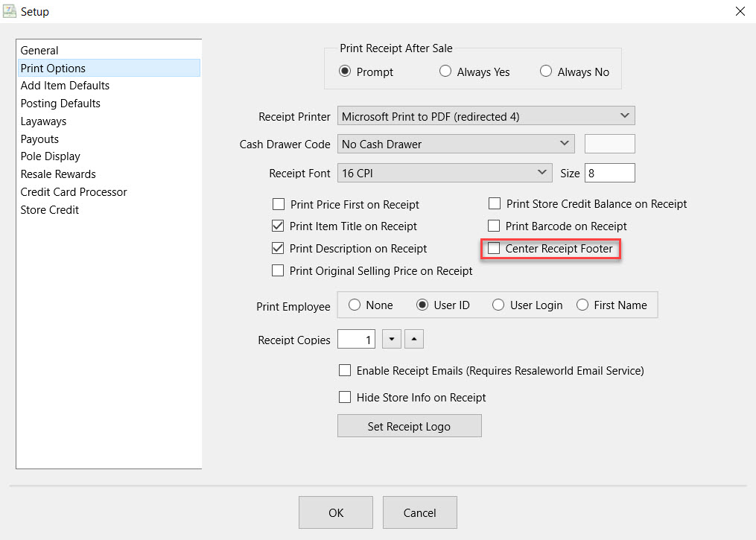Click the Set Receipt Logo button
This screenshot has width=756, height=540.
point(409,425)
